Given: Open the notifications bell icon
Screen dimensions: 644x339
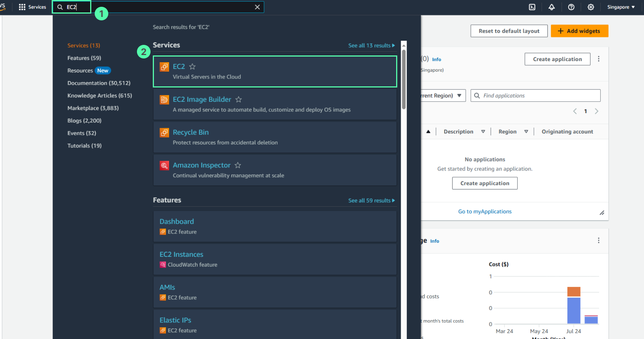Looking at the screenshot, I should coord(552,7).
